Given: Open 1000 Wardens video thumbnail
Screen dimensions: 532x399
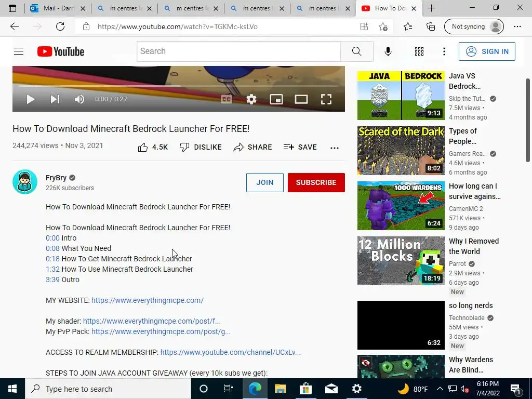Looking at the screenshot, I should (x=401, y=206).
